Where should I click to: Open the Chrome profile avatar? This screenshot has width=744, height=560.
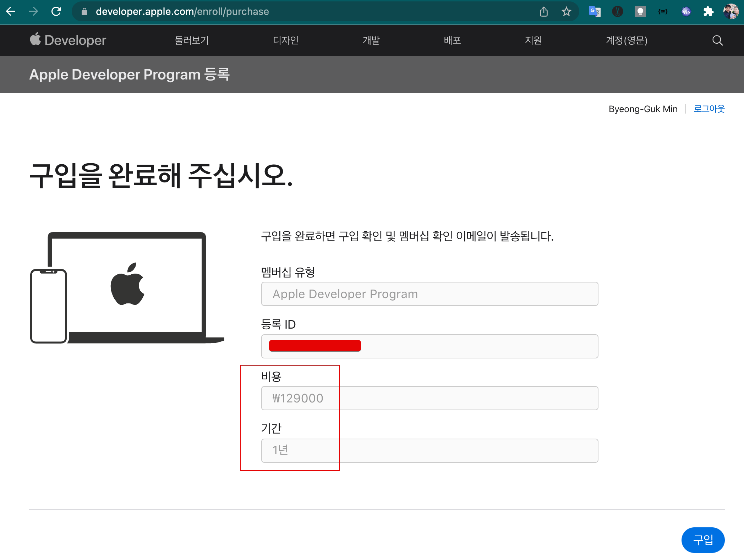tap(731, 12)
